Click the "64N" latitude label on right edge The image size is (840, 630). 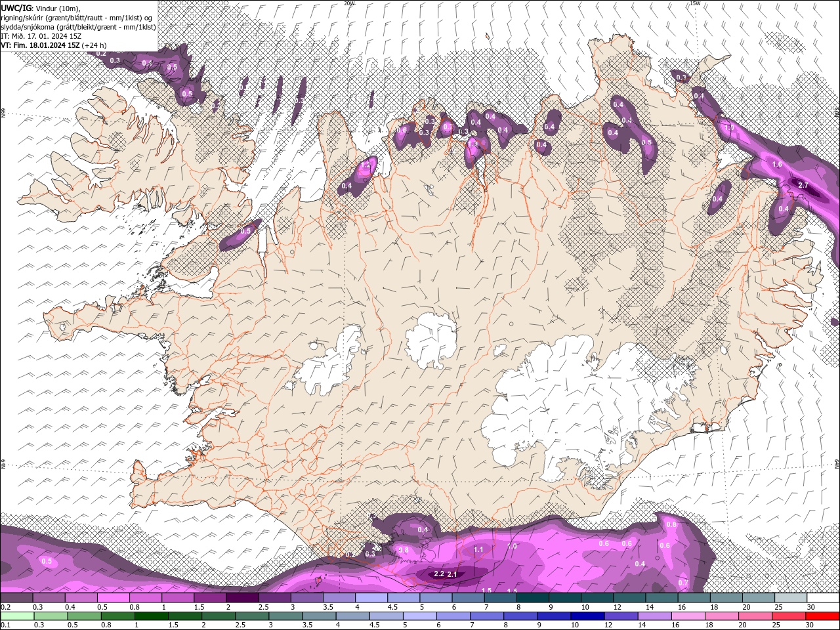tap(837, 463)
